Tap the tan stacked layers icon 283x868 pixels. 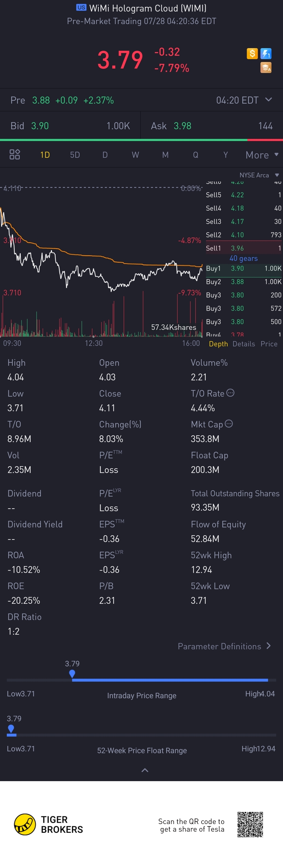(x=266, y=68)
